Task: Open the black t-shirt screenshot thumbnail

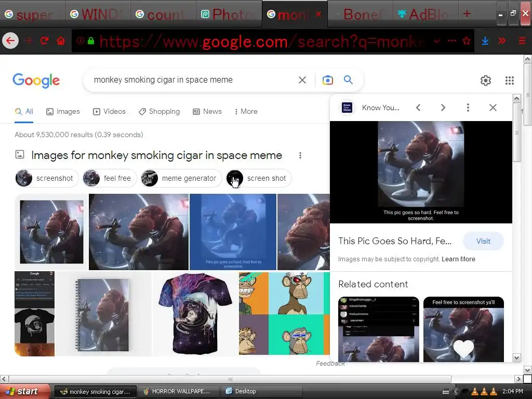Action: click(x=34, y=314)
